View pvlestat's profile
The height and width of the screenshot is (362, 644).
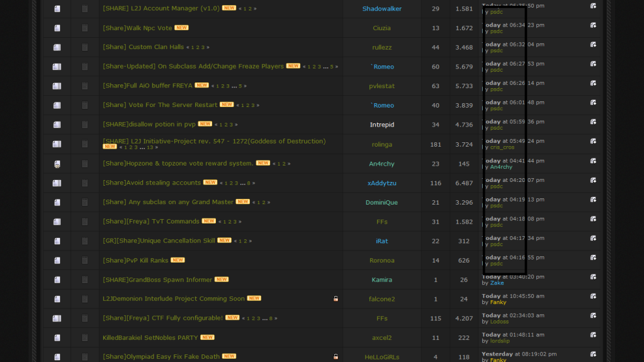tap(381, 86)
